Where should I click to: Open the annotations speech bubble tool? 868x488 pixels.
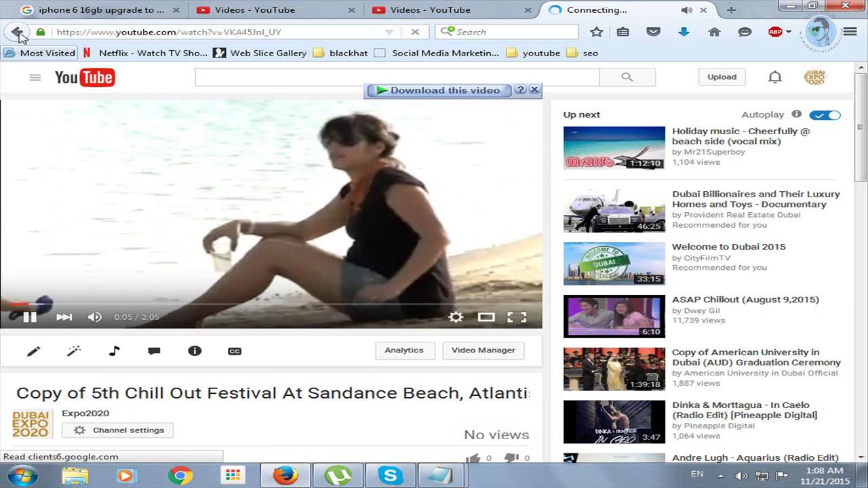pos(154,350)
